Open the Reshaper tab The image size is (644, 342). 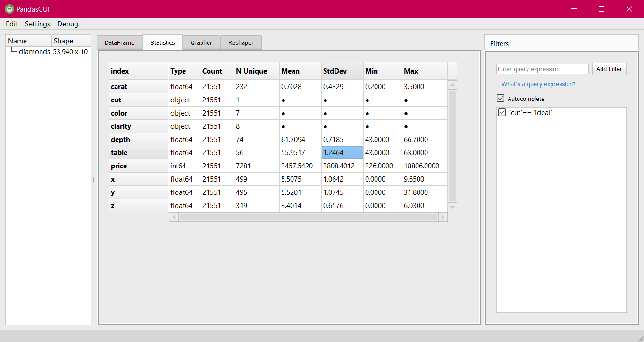click(241, 42)
